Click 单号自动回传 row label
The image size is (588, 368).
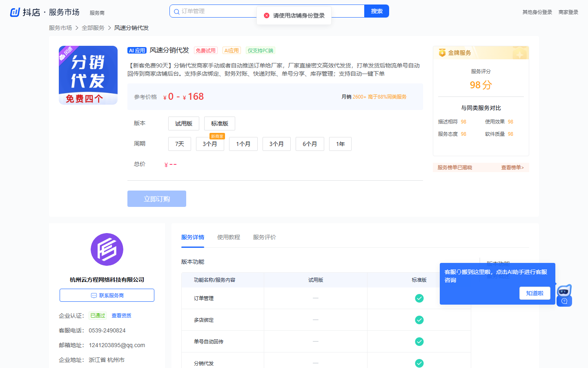coord(209,341)
